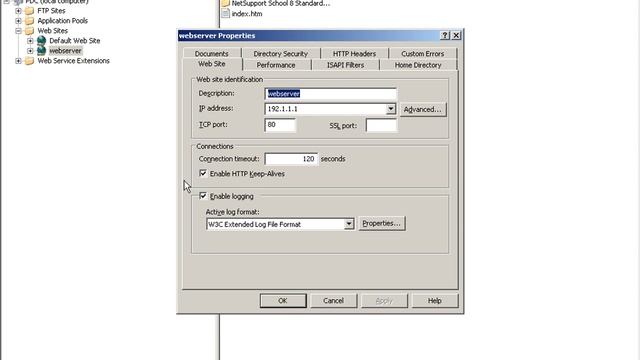Click the Connection timeout field
640x360 pixels.
tap(291, 159)
